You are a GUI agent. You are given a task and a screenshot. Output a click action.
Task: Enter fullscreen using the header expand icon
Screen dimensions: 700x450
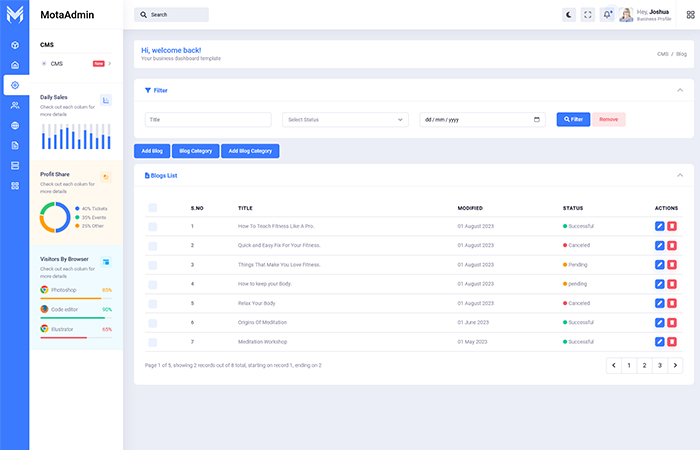(588, 15)
